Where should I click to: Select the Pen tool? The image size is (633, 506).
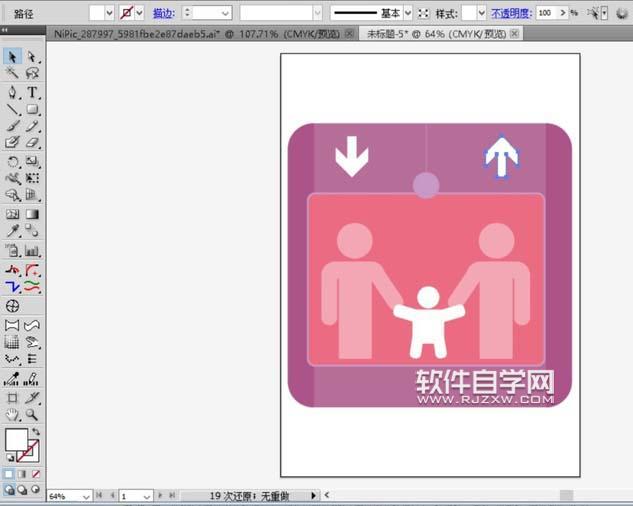(12, 92)
